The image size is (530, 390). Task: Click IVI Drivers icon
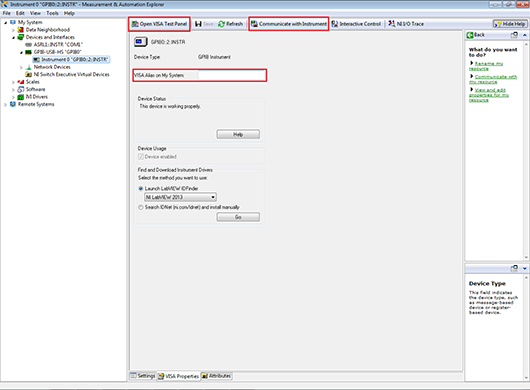pos(21,97)
